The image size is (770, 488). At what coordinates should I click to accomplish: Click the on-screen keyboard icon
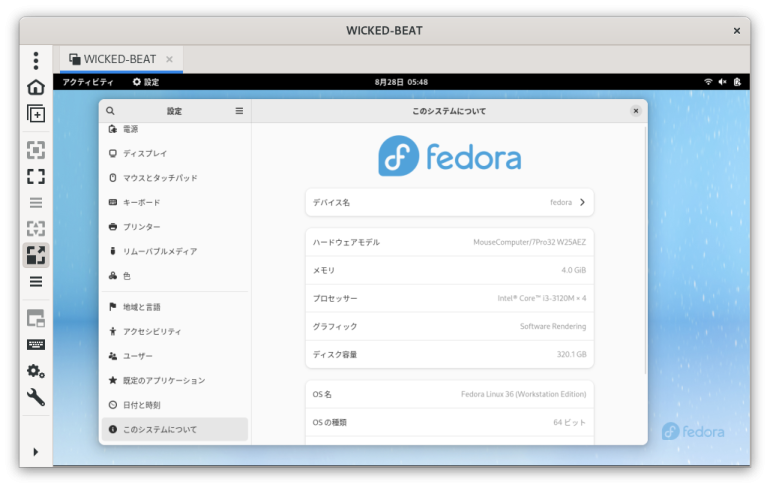[36, 345]
